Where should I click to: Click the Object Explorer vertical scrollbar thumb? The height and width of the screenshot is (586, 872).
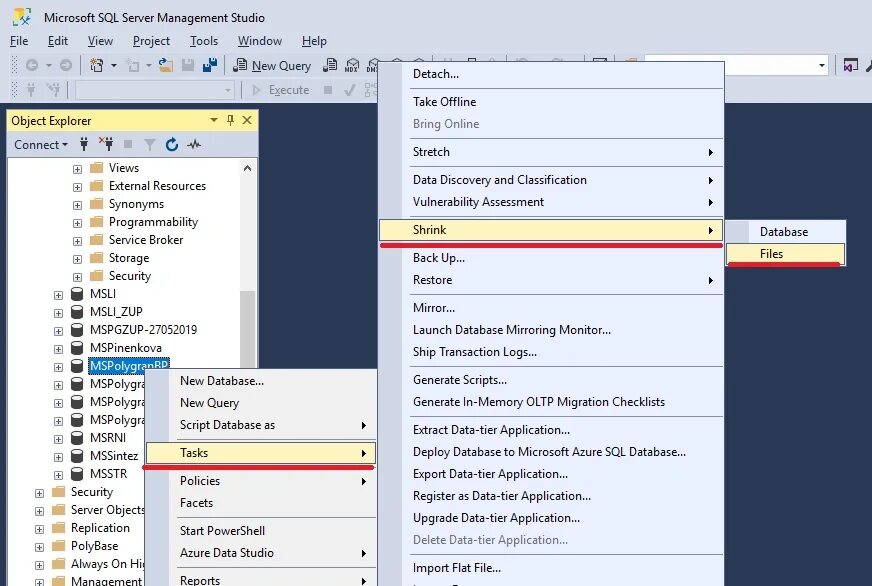point(247,329)
